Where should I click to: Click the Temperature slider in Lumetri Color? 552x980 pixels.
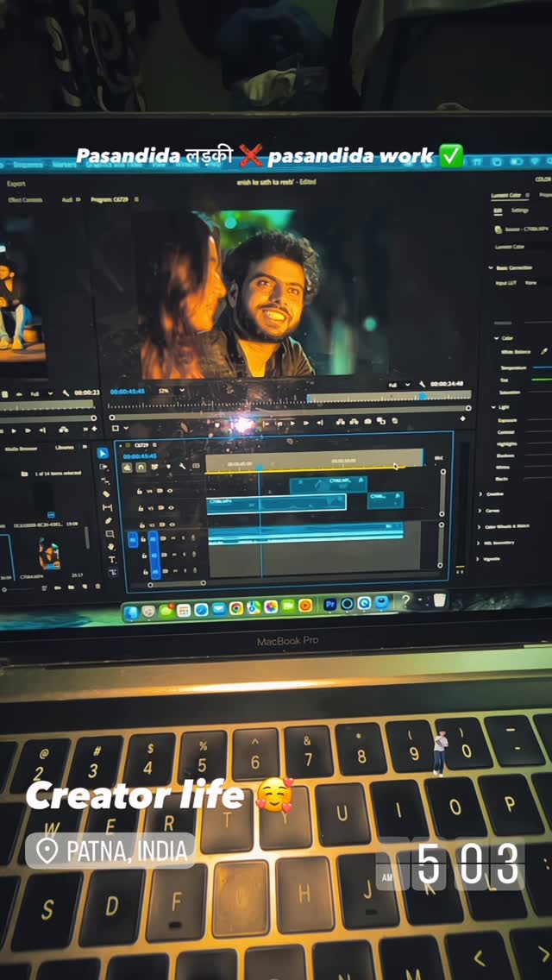tap(541, 367)
